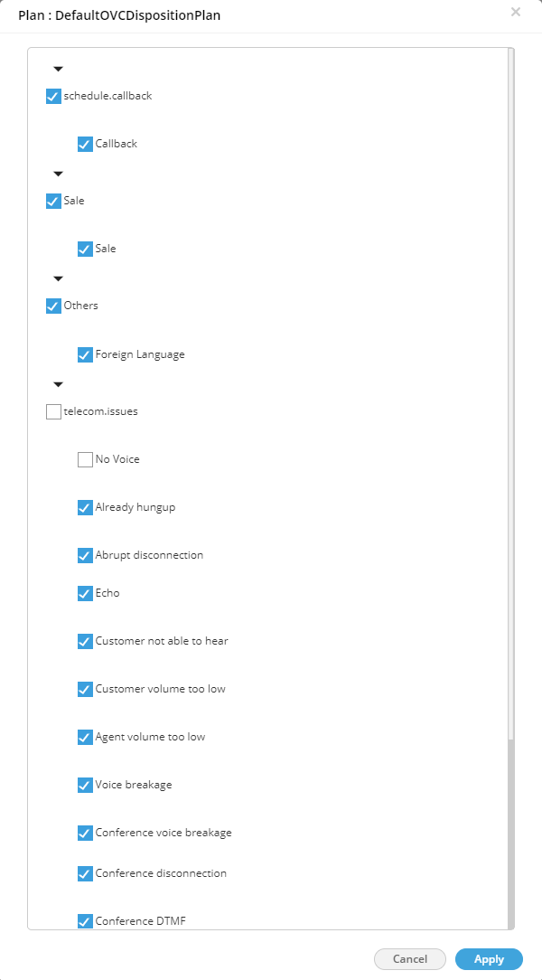This screenshot has height=980, width=542.
Task: Uncheck the schedule.callback checkbox
Action: point(53,95)
